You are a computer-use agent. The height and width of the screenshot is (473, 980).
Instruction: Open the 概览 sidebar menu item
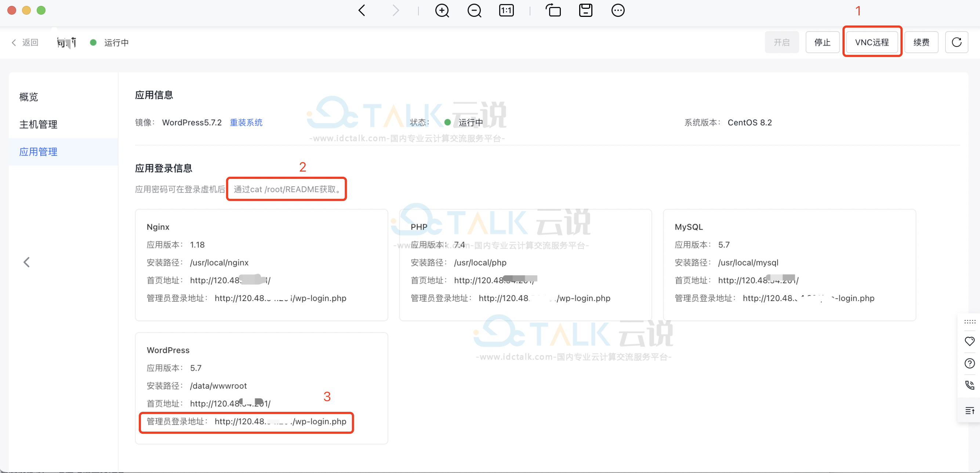point(63,97)
